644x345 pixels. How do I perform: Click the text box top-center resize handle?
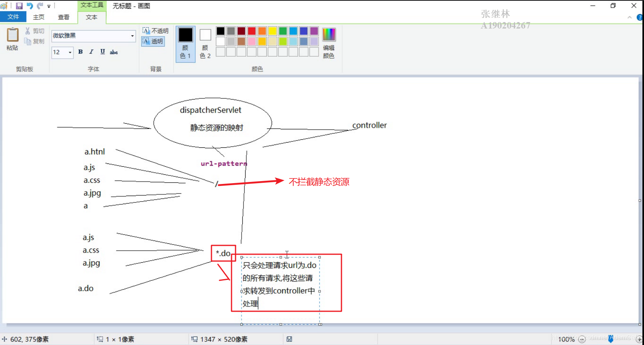281,257
